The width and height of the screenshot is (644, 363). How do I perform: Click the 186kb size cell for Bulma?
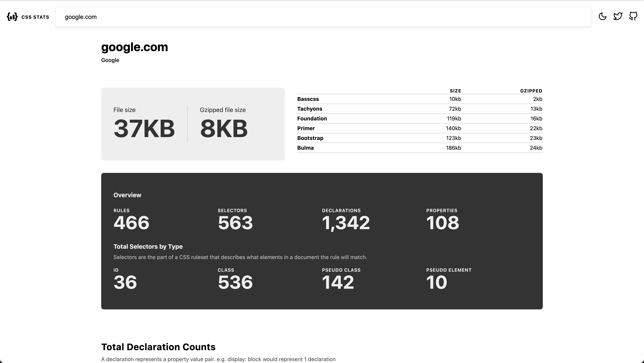click(x=453, y=148)
